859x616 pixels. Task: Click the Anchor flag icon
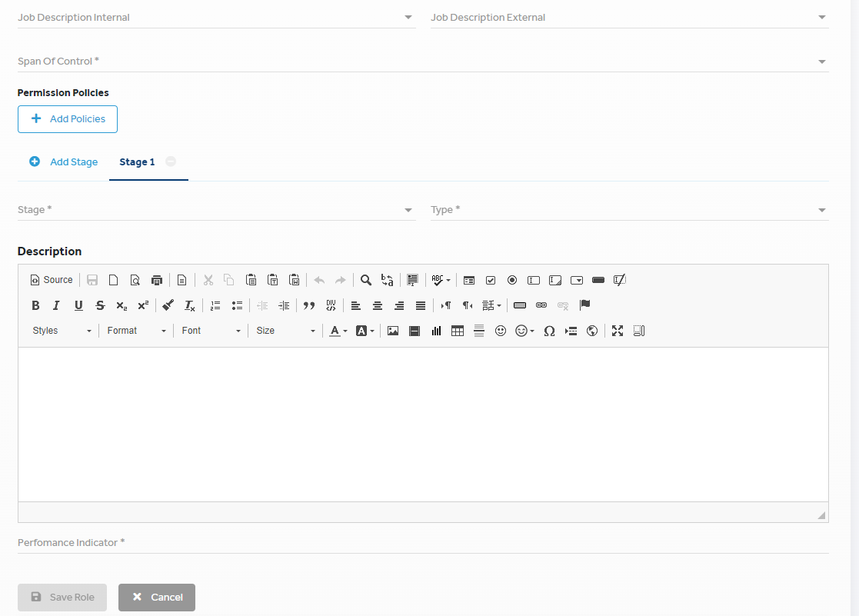pyautogui.click(x=584, y=305)
